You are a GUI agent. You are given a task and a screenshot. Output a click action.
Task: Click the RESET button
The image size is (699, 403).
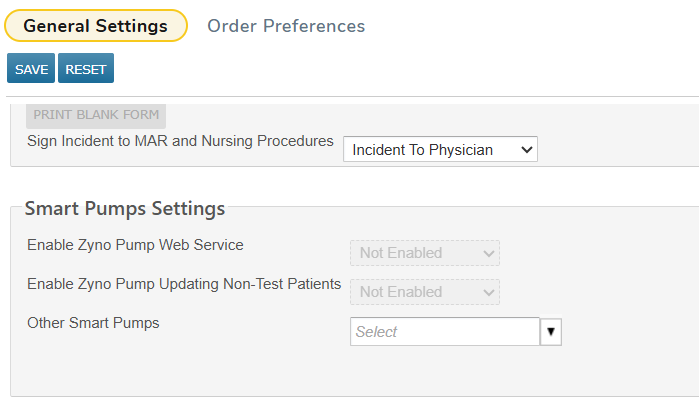coord(86,69)
